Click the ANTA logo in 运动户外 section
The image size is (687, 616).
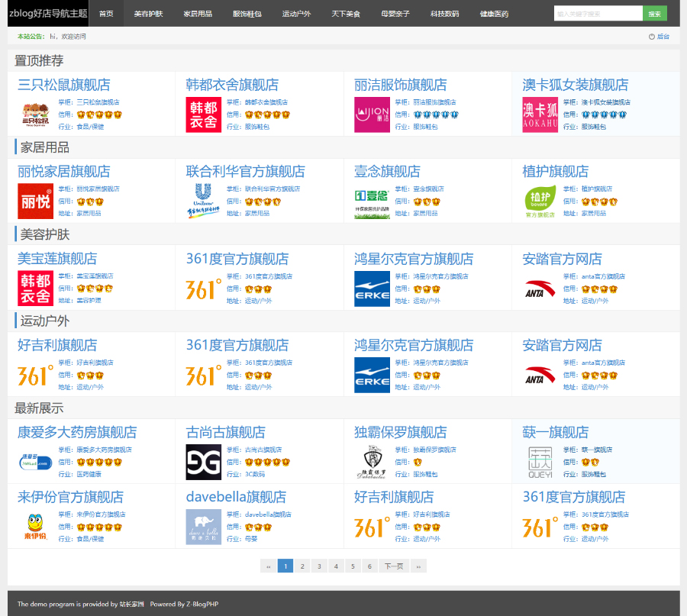(x=540, y=375)
